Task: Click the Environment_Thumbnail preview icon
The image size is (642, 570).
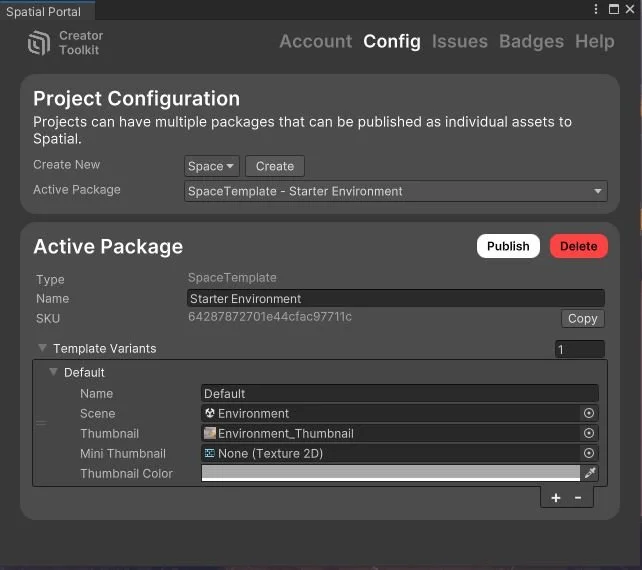Action: coord(210,433)
